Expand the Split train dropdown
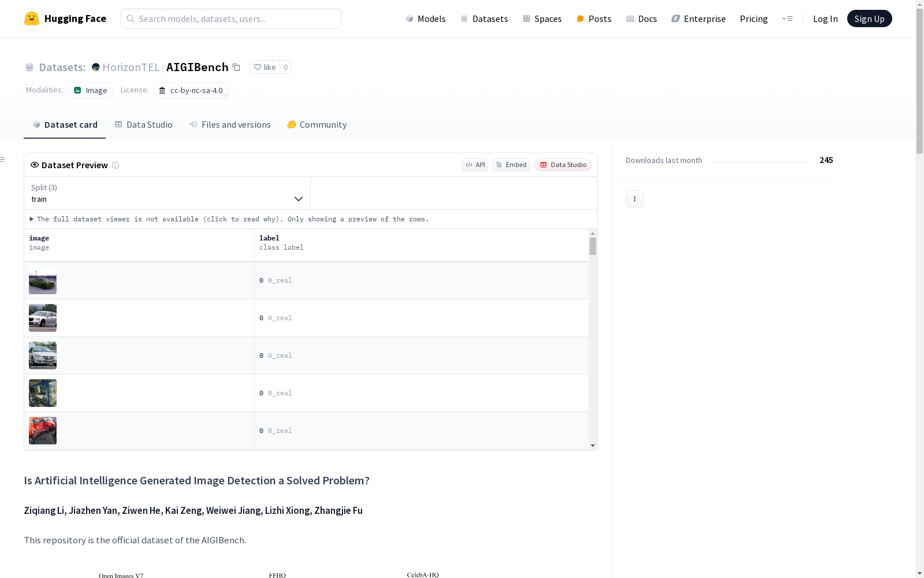 tap(167, 193)
